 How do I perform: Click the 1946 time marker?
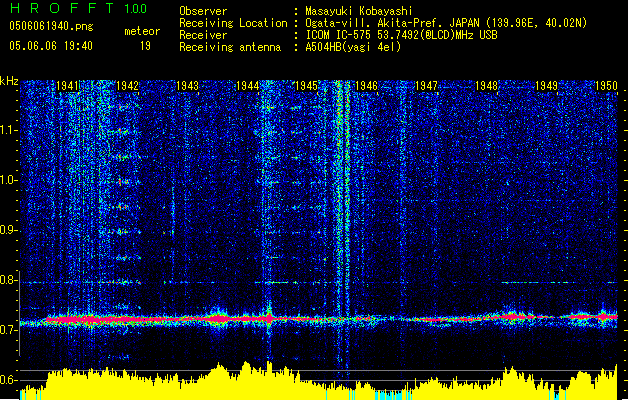tap(366, 87)
